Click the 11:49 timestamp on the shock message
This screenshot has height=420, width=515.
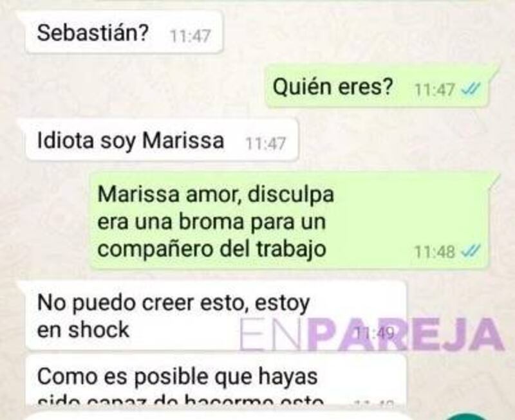(x=375, y=333)
